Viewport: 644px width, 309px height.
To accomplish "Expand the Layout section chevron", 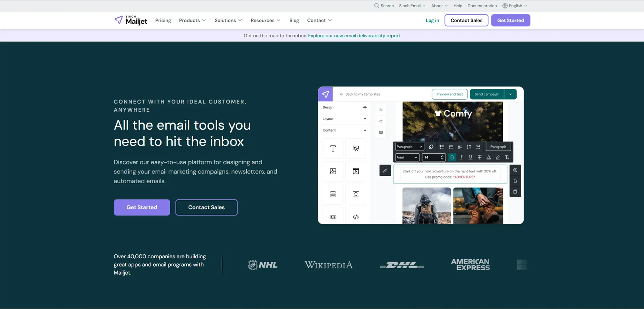I will [365, 119].
